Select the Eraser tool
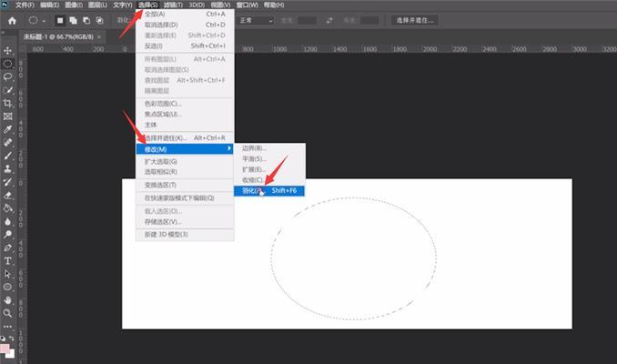This screenshot has height=364, width=617. (7, 195)
